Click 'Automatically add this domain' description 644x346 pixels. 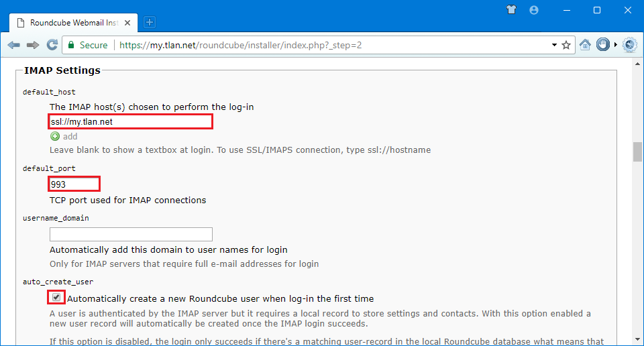point(168,250)
